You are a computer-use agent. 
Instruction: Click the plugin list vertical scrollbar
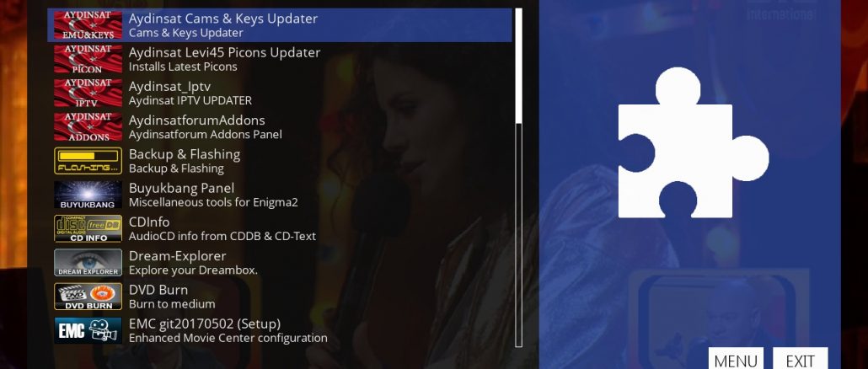pos(519,178)
